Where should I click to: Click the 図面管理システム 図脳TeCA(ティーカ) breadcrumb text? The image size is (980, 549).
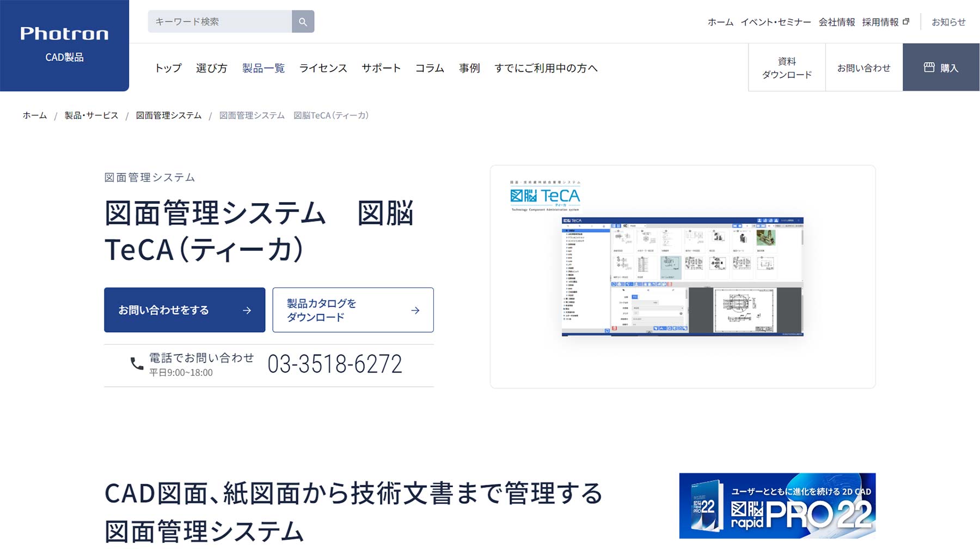tap(294, 115)
